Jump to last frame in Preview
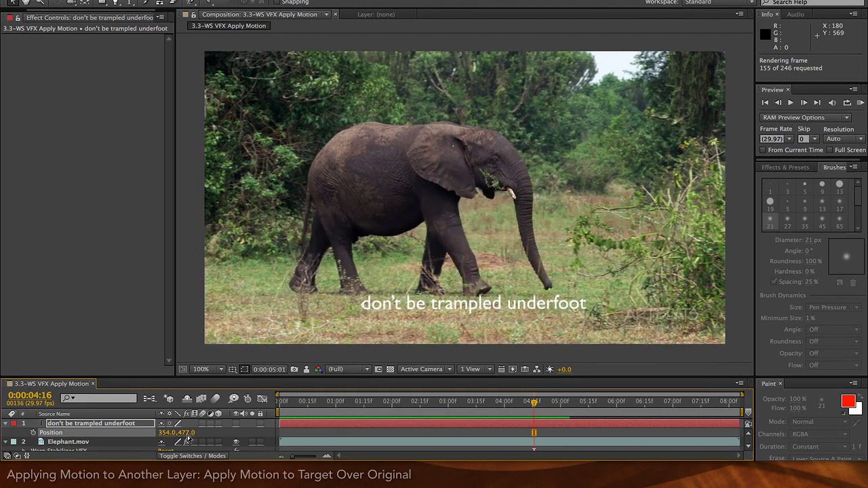Image resolution: width=868 pixels, height=488 pixels. (816, 103)
